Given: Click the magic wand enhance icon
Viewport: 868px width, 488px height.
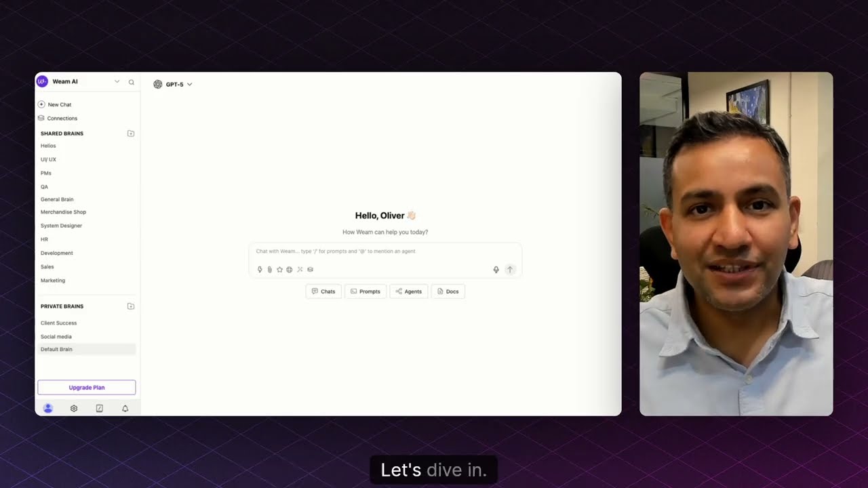Looking at the screenshot, I should [300, 270].
